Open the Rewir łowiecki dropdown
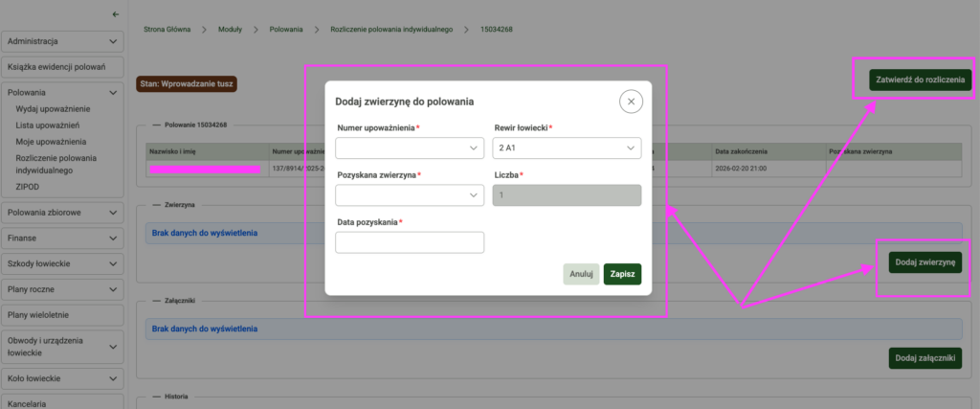 [567, 148]
